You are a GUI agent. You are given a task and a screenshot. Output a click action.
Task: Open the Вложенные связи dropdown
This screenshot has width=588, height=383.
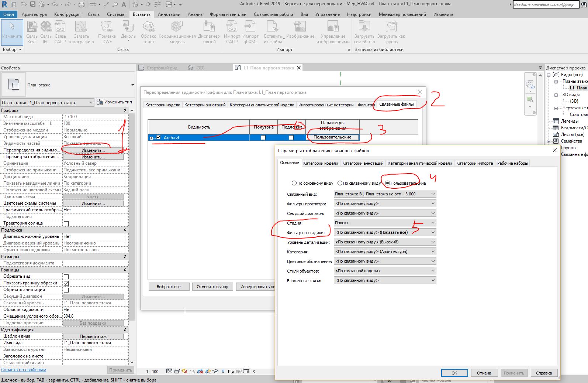coord(385,280)
